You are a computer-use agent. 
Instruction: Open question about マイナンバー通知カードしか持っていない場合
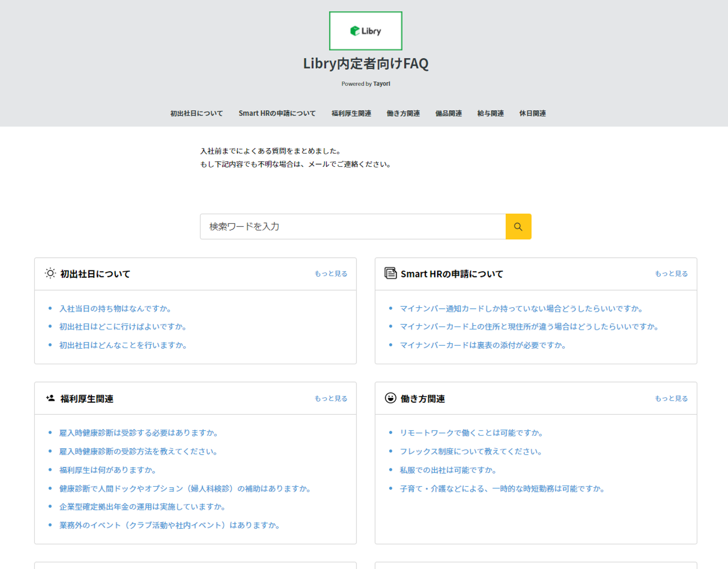click(x=523, y=308)
